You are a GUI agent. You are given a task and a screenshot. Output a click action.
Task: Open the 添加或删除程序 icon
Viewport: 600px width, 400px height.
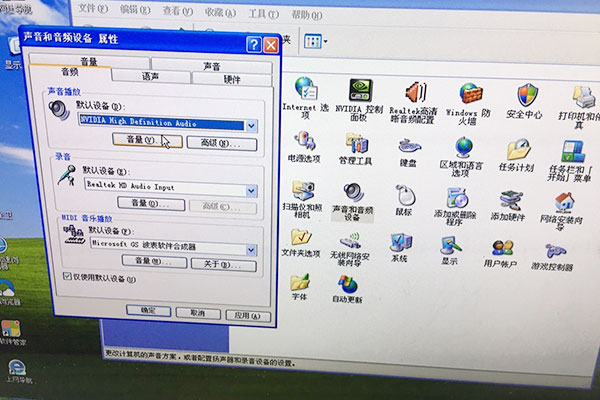click(457, 196)
